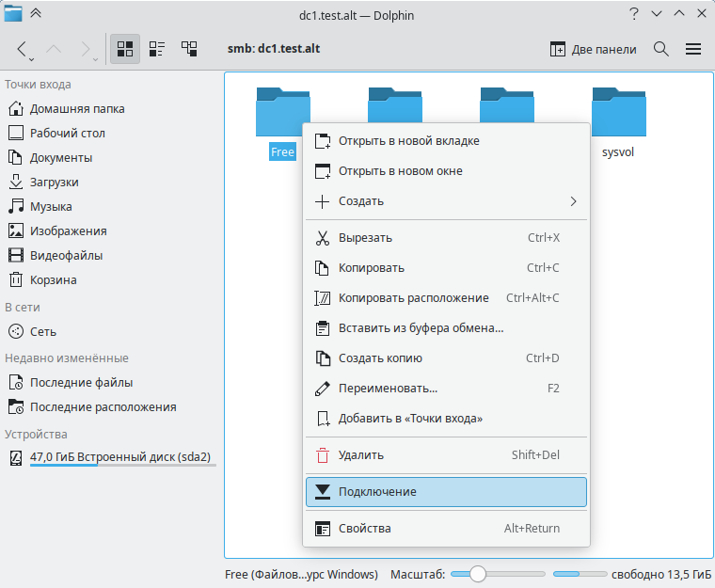The height and width of the screenshot is (588, 715).
Task: Open the hamburger menu
Action: 693,49
